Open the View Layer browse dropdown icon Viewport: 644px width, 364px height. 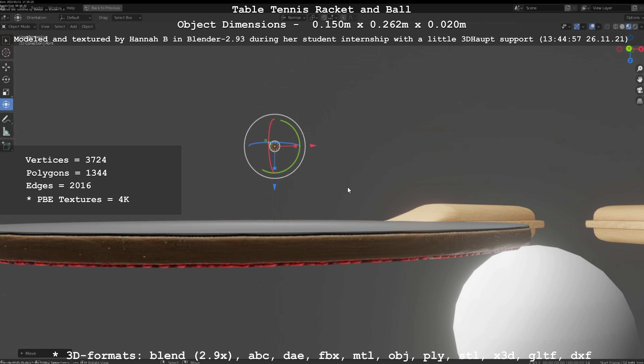[x=586, y=8]
